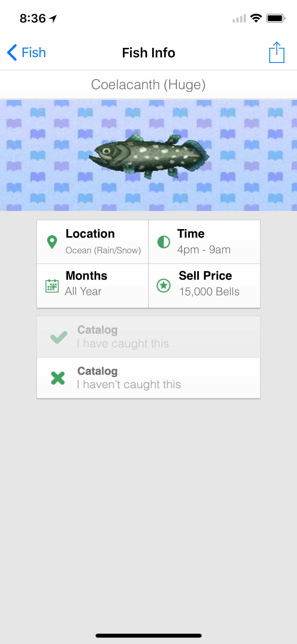The image size is (297, 644).
Task: Click the half-moon Time icon
Action: [164, 242]
